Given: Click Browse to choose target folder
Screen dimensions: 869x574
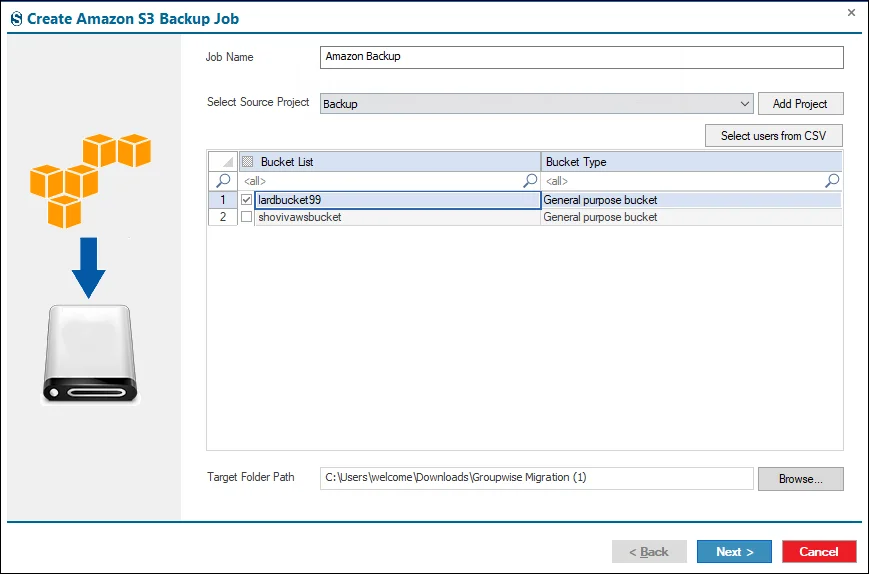Looking at the screenshot, I should pos(800,479).
